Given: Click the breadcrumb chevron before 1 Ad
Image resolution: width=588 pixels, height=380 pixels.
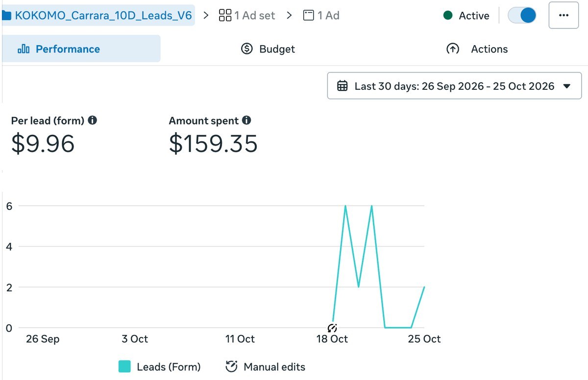Looking at the screenshot, I should pyautogui.click(x=290, y=15).
